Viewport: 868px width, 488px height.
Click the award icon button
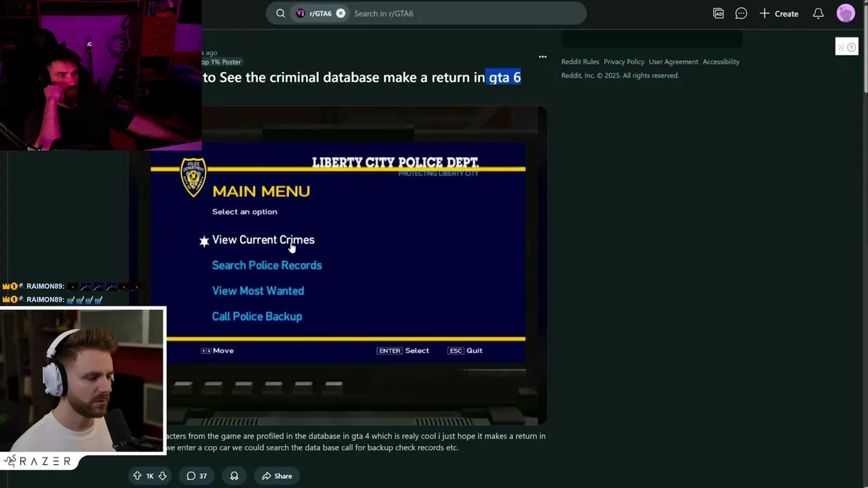[234, 476]
